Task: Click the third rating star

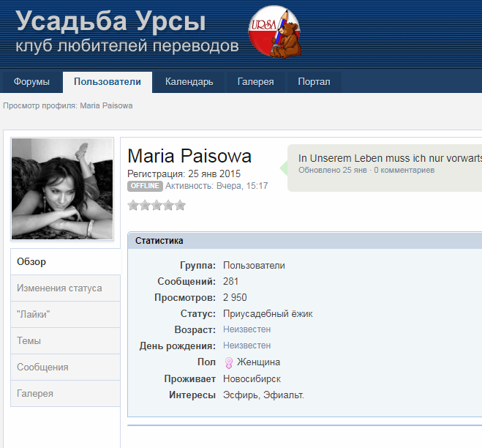Action: (157, 205)
